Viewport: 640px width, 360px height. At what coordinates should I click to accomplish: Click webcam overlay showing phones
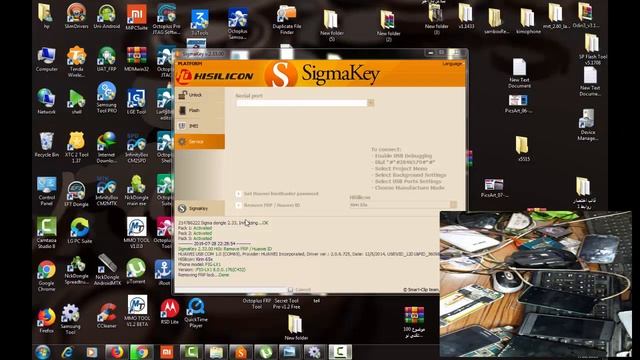coord(536,284)
